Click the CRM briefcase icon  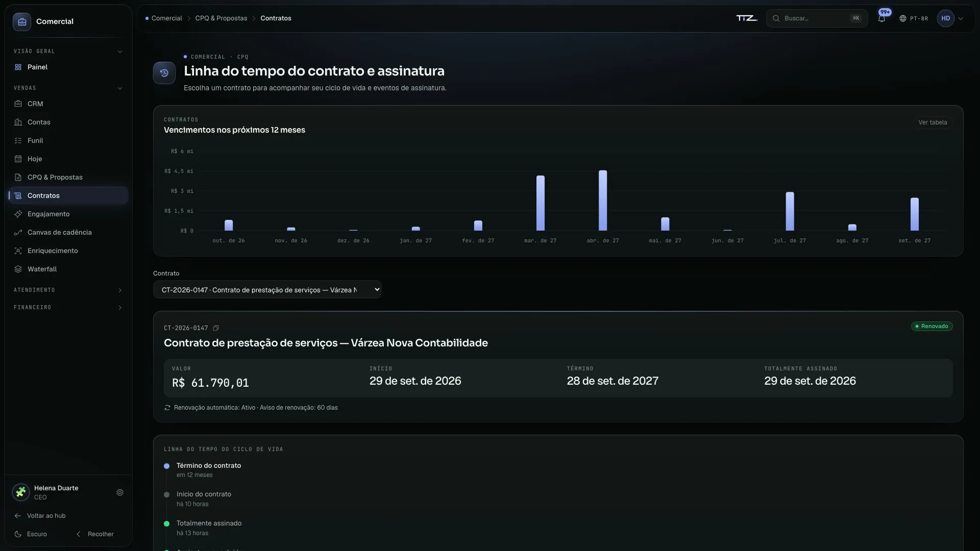tap(18, 104)
